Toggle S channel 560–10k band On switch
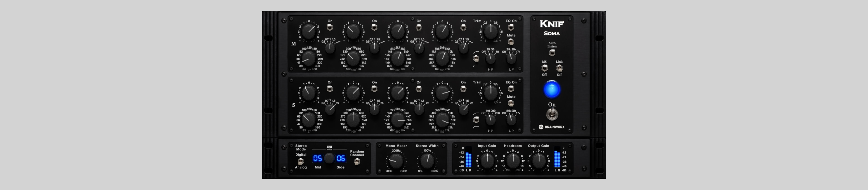 (419, 89)
